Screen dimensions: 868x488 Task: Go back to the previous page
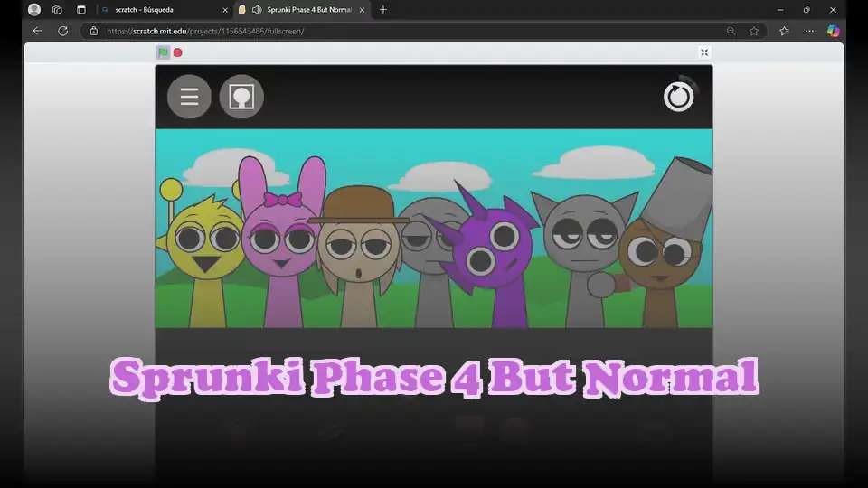coord(37,31)
